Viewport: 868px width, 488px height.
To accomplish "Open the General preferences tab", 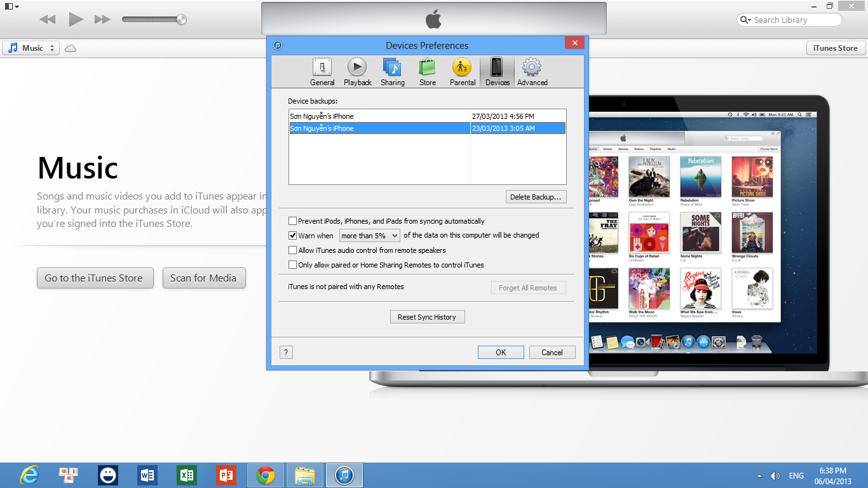I will pos(322,72).
